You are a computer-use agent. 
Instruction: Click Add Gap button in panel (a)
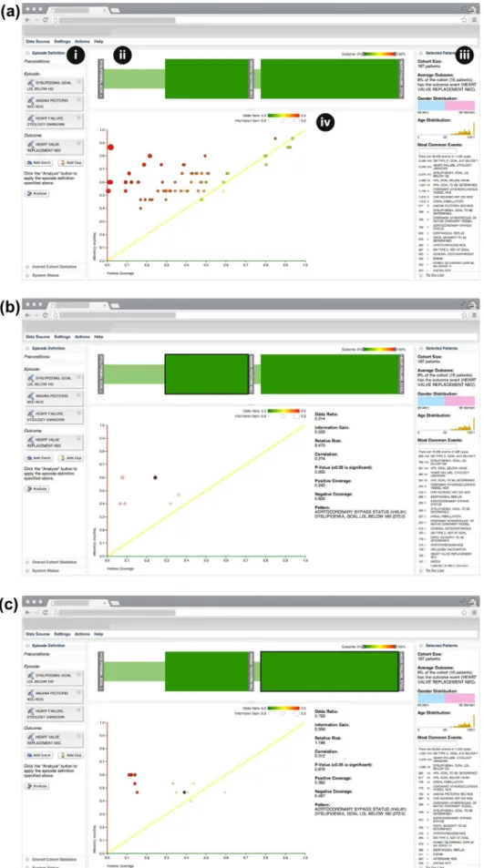click(x=70, y=163)
